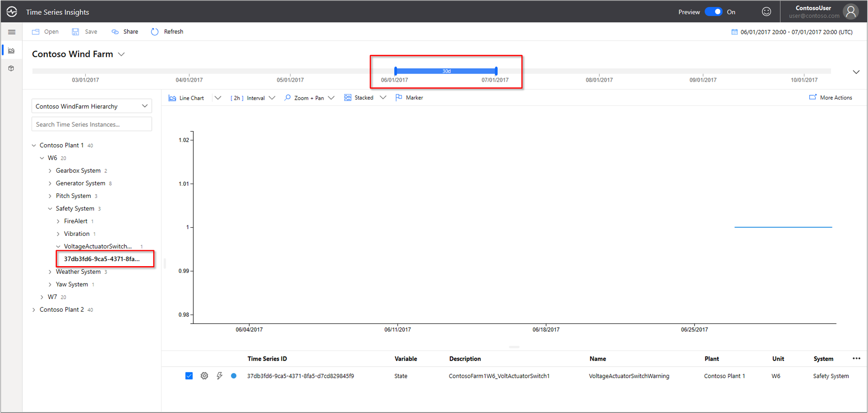Click the smiley feedback icon

(766, 11)
